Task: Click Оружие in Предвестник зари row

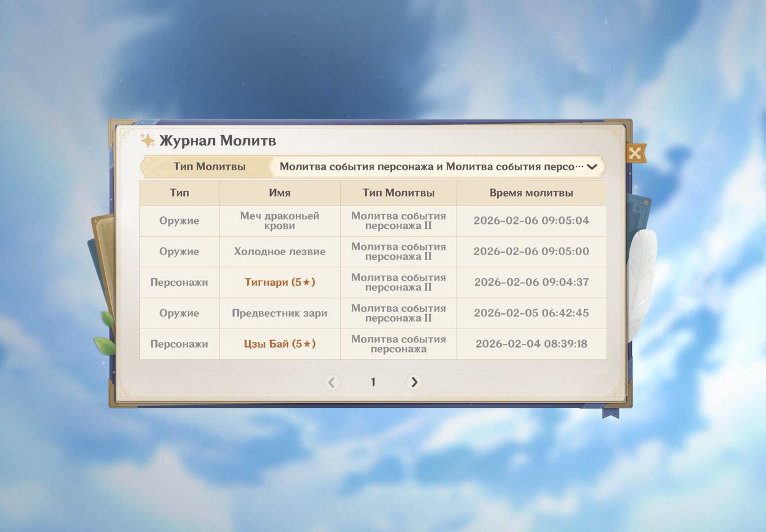Action: click(x=179, y=313)
